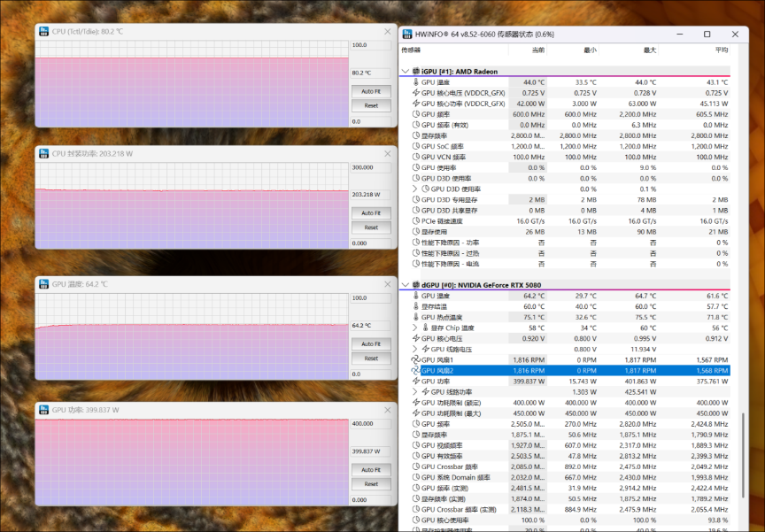The height and width of the screenshot is (532, 765).
Task: Click voltage bolt icon for VDDCR_GFX 0.725 V row
Action: tap(416, 93)
